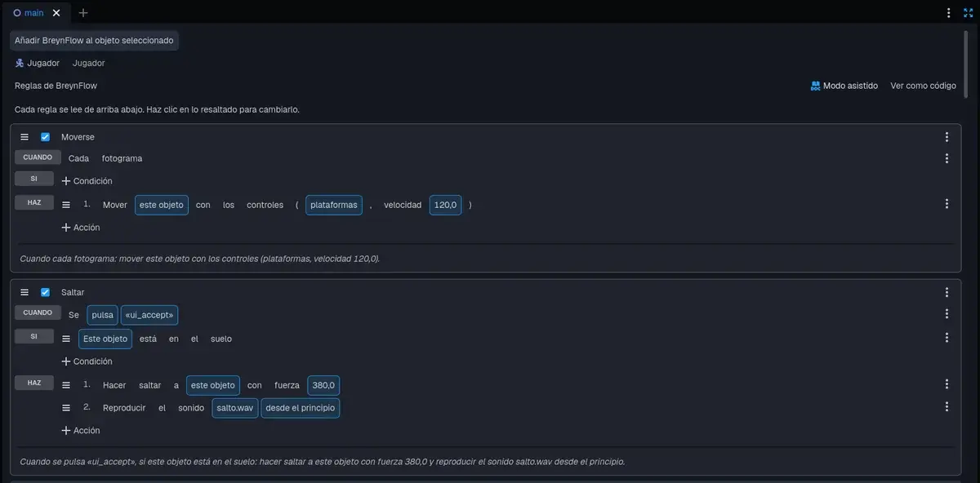980x483 pixels.
Task: Add an action to the Saltar rule
Action: [x=81, y=430]
